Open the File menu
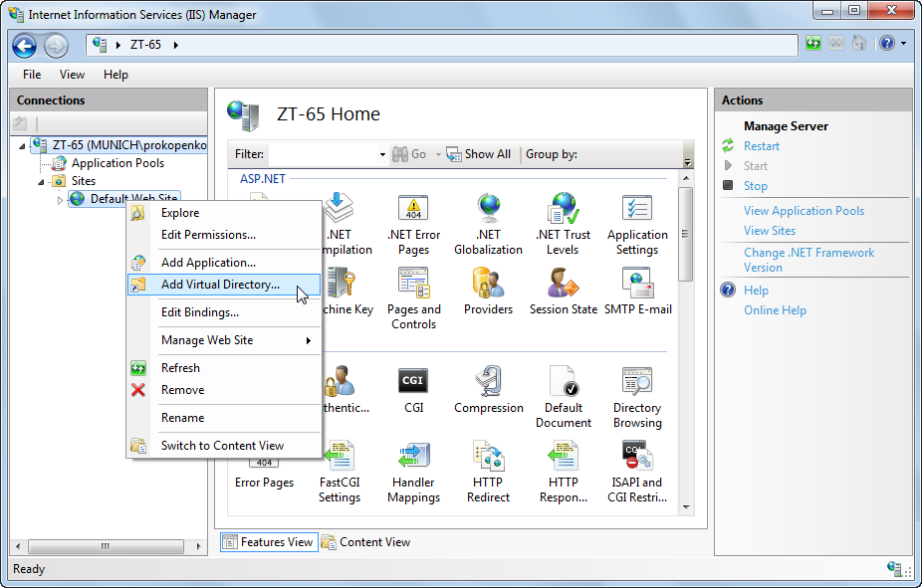The image size is (922, 588). 32,75
